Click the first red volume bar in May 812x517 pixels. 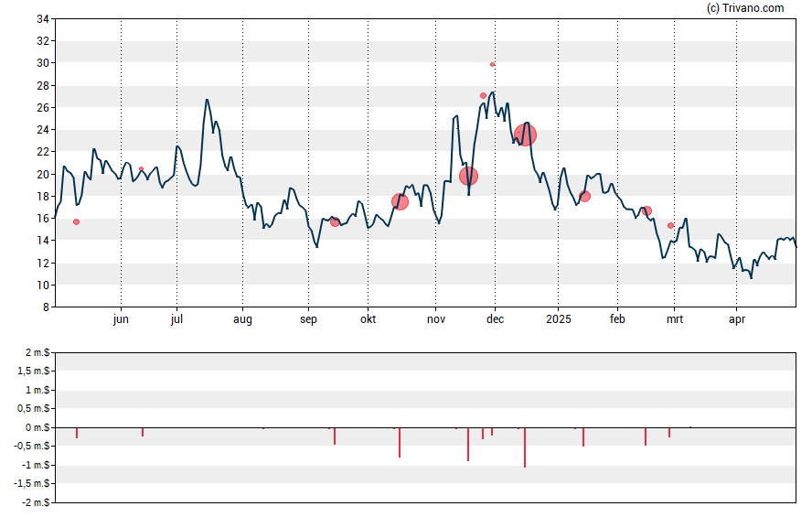[x=77, y=433]
